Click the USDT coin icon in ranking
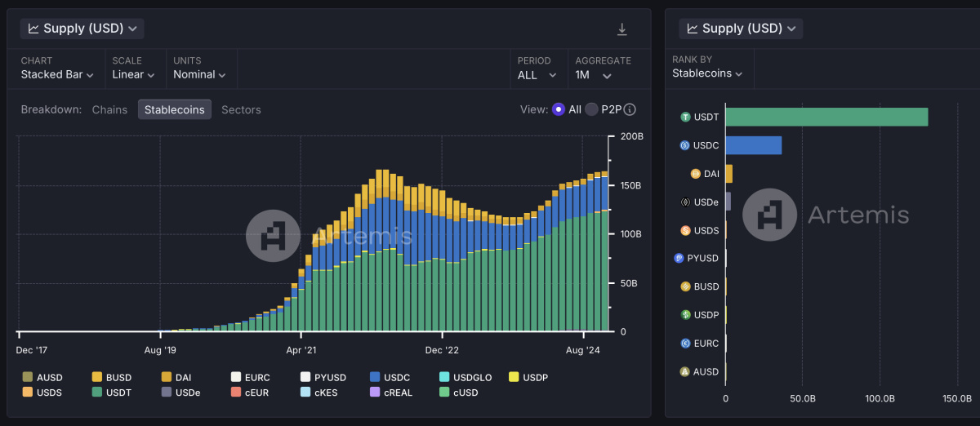The width and height of the screenshot is (980, 426). point(685,117)
